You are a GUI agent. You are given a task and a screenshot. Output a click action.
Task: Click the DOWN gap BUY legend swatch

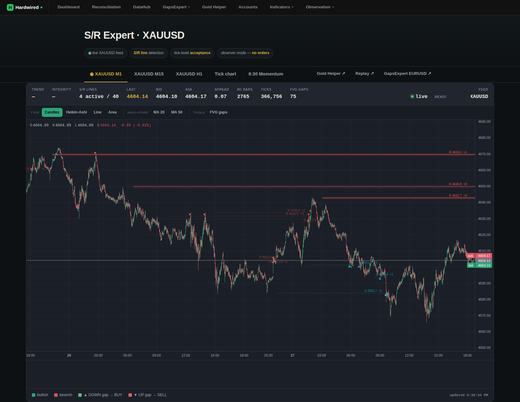[80, 395]
